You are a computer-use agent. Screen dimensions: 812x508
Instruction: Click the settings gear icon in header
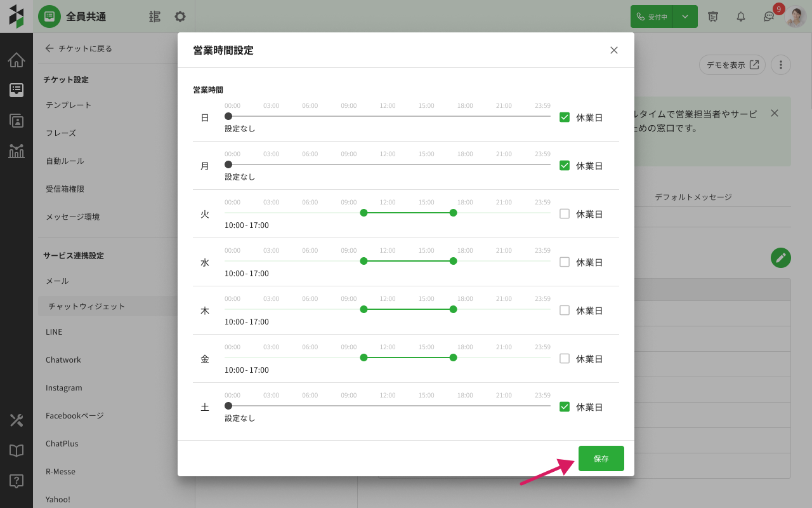(x=180, y=17)
